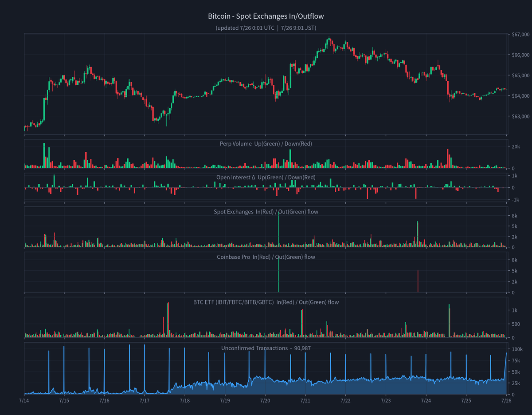
Task: Click the red Coinbase Pro inflow spike
Action: coord(418,281)
